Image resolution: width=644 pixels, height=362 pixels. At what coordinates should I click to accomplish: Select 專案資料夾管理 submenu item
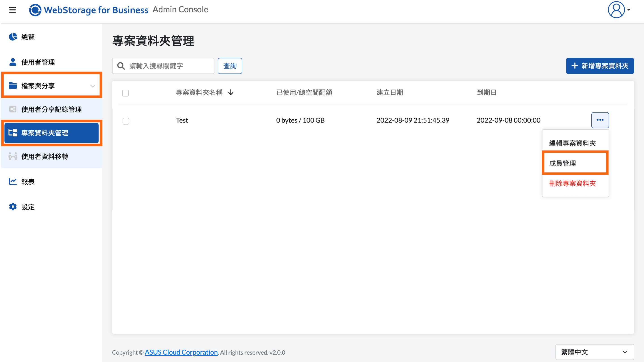(x=51, y=133)
